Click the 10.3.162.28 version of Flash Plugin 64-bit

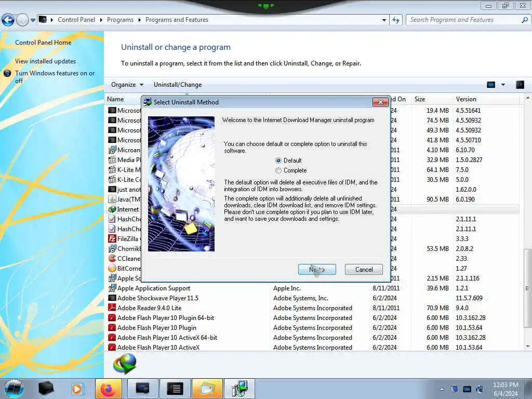click(471, 317)
